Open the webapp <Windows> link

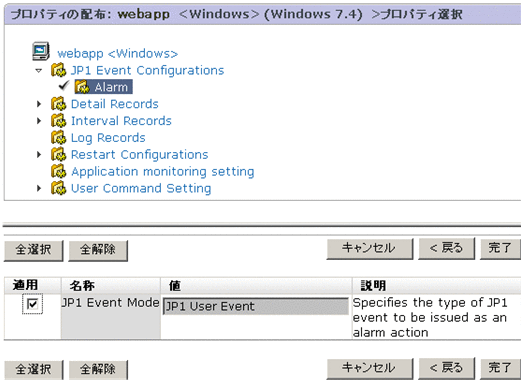[x=117, y=53]
